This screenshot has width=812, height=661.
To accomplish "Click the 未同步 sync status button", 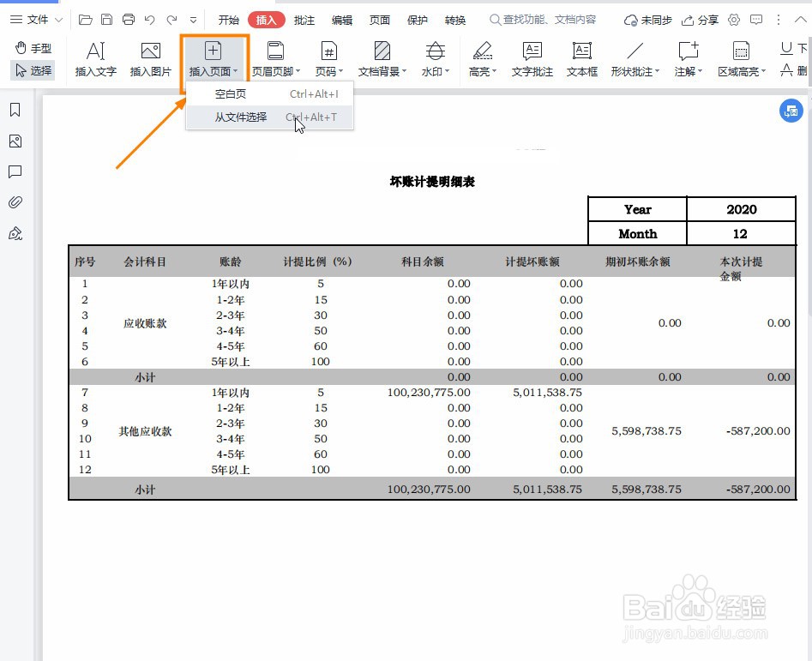I will [x=648, y=21].
